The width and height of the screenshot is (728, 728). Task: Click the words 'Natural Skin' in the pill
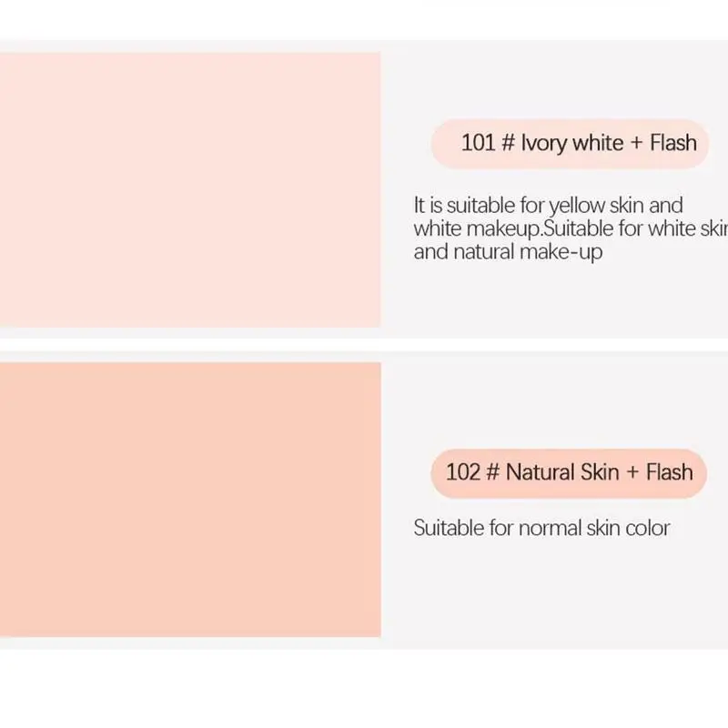click(x=562, y=472)
